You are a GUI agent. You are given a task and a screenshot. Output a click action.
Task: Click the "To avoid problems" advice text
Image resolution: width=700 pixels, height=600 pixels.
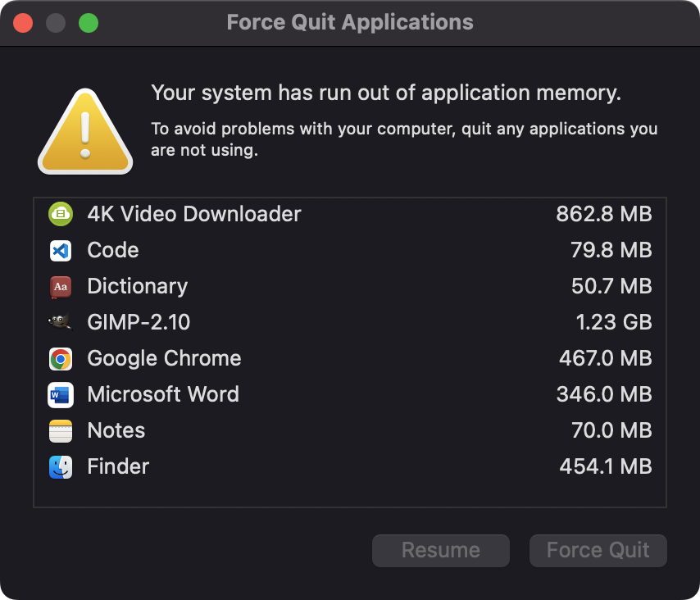pyautogui.click(x=404, y=139)
